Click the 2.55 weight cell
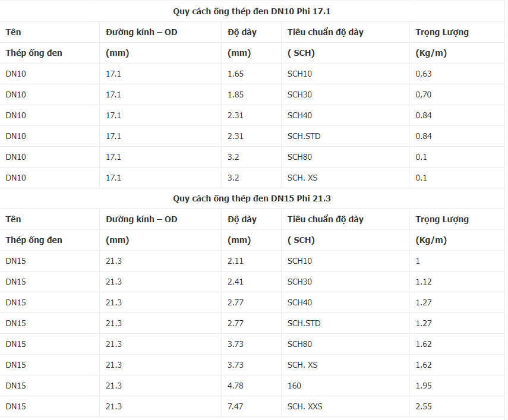 424,406
